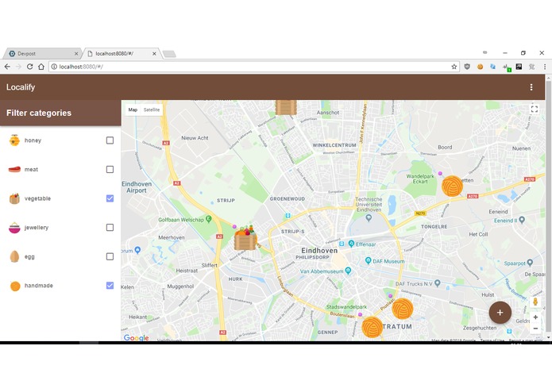Click the egg category icon
This screenshot has height=392, width=552.
[14, 256]
